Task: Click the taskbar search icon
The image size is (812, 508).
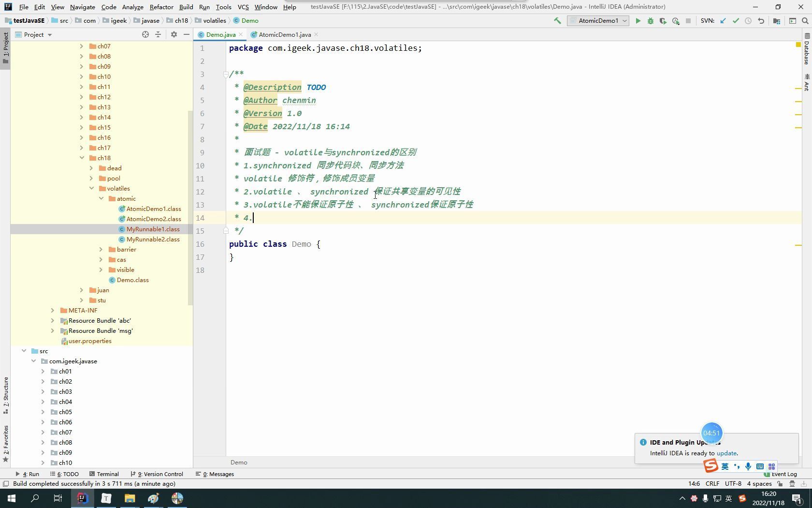Action: click(x=35, y=498)
